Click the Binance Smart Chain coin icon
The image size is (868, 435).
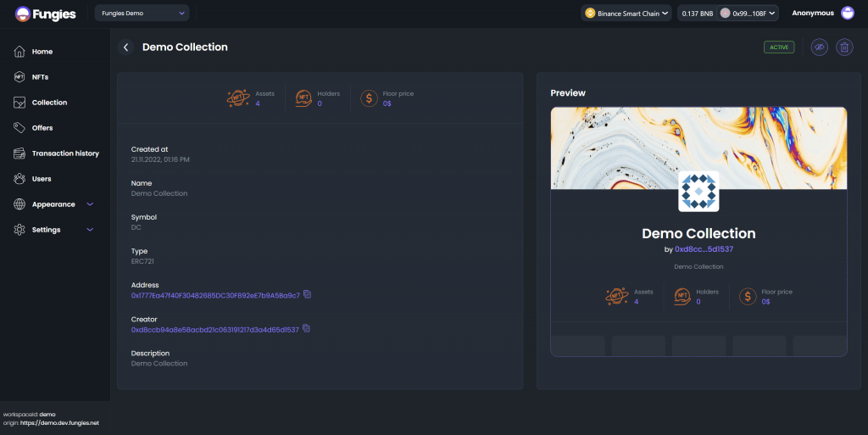pyautogui.click(x=590, y=13)
